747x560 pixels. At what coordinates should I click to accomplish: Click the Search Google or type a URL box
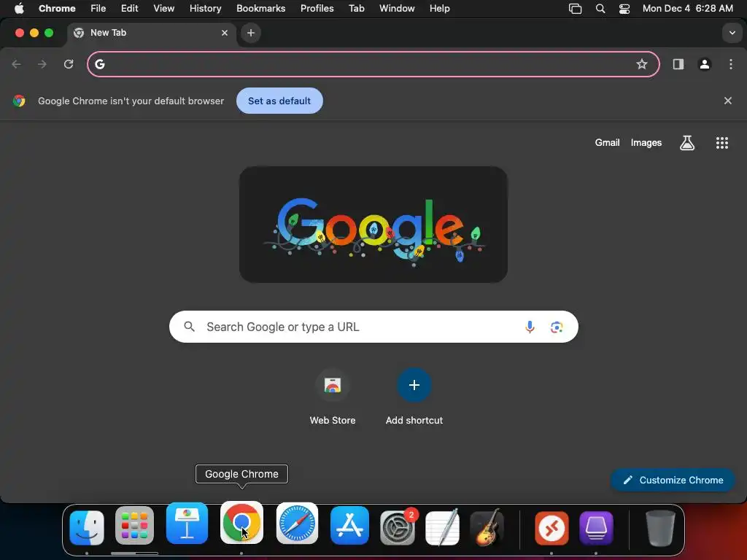click(373, 327)
